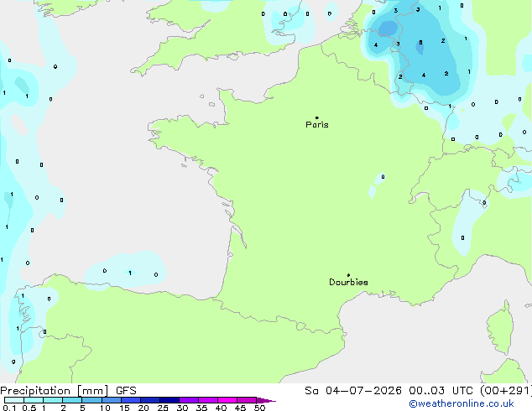
Task: Pick the legend swatch between 25 and 30
Action: [169, 400]
